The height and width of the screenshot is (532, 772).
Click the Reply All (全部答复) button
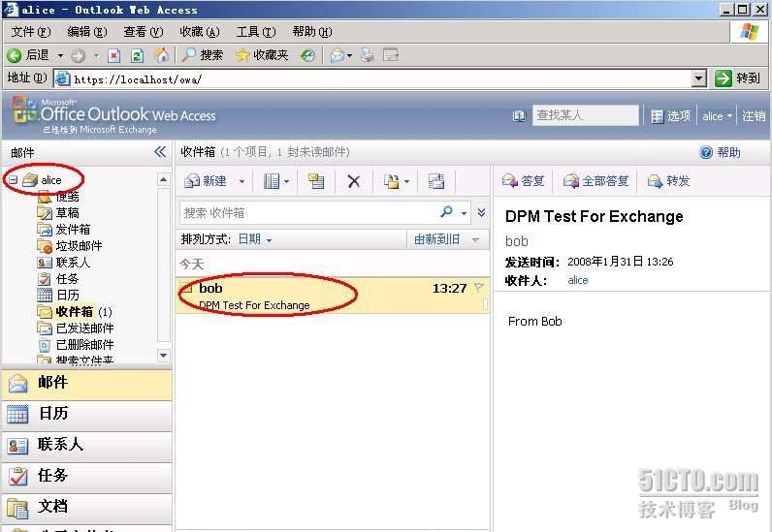point(595,181)
